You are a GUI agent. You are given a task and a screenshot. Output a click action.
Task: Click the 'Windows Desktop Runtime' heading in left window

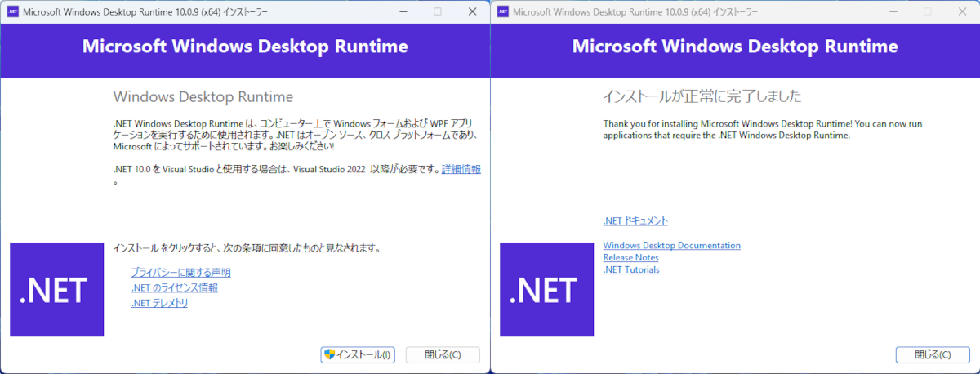click(203, 97)
